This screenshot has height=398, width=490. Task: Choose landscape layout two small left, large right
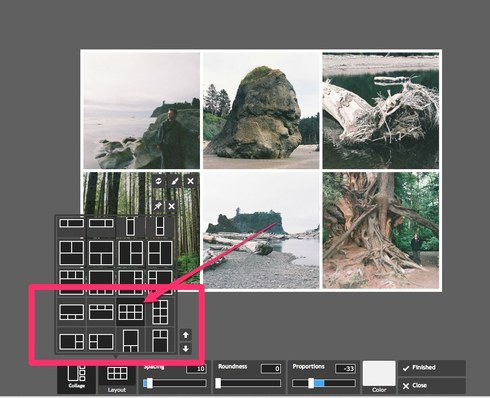pos(101,341)
